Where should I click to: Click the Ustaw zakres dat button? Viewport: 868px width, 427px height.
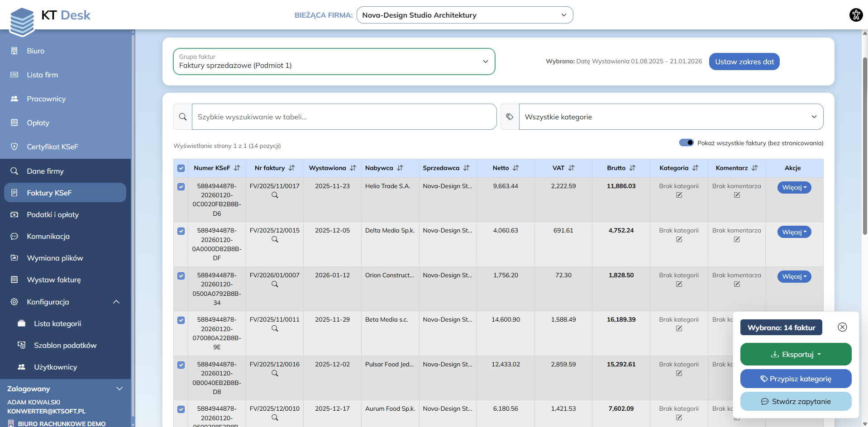(x=744, y=62)
